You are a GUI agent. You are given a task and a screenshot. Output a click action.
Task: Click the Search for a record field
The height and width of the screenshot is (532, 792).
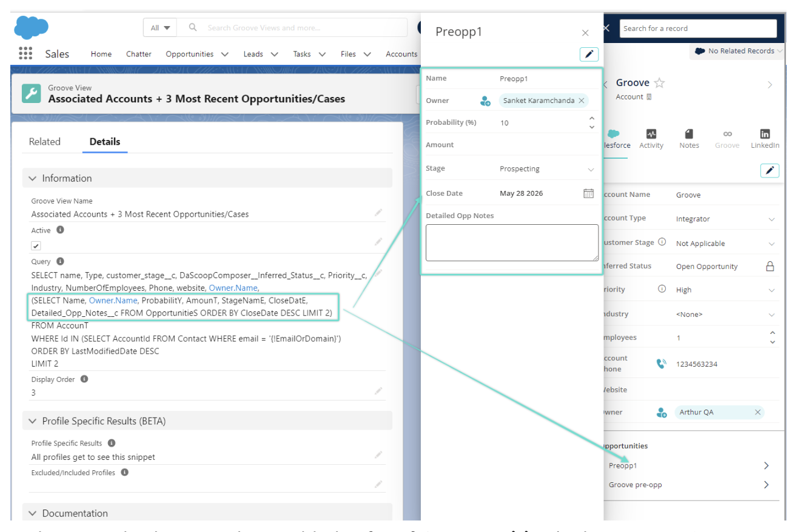699,28
